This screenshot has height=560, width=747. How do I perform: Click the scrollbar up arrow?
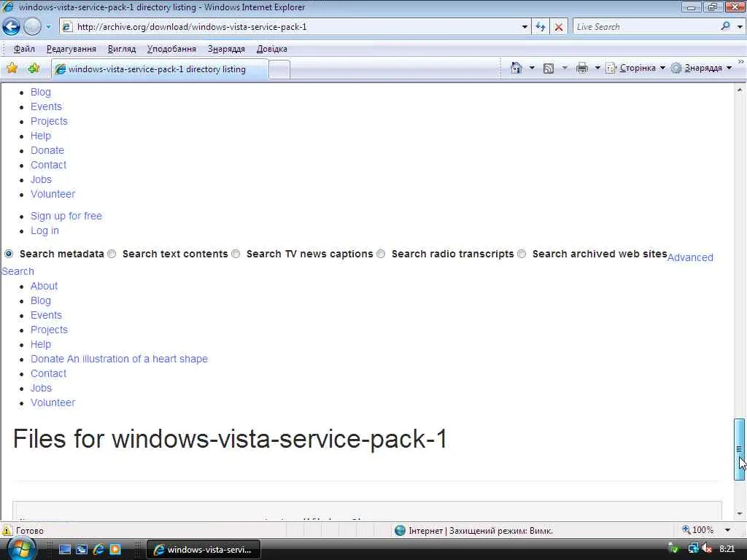[x=740, y=89]
